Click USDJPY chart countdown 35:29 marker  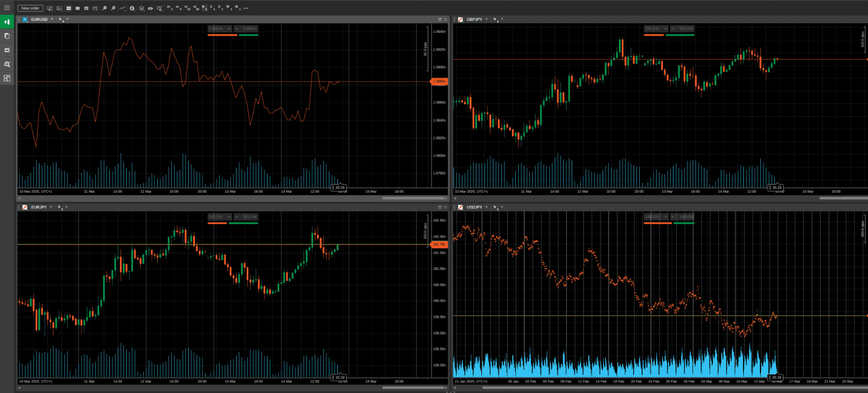pyautogui.click(x=775, y=377)
